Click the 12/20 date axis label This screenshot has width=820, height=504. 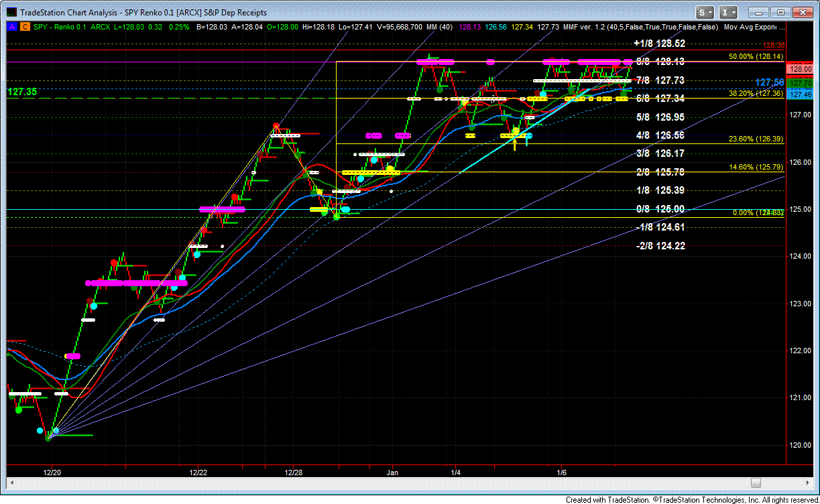[52, 472]
